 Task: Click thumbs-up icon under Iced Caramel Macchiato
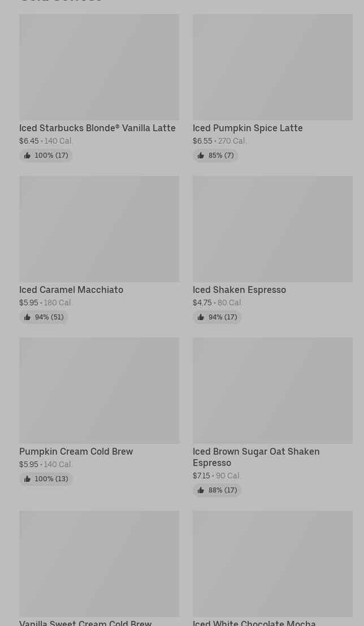click(27, 317)
